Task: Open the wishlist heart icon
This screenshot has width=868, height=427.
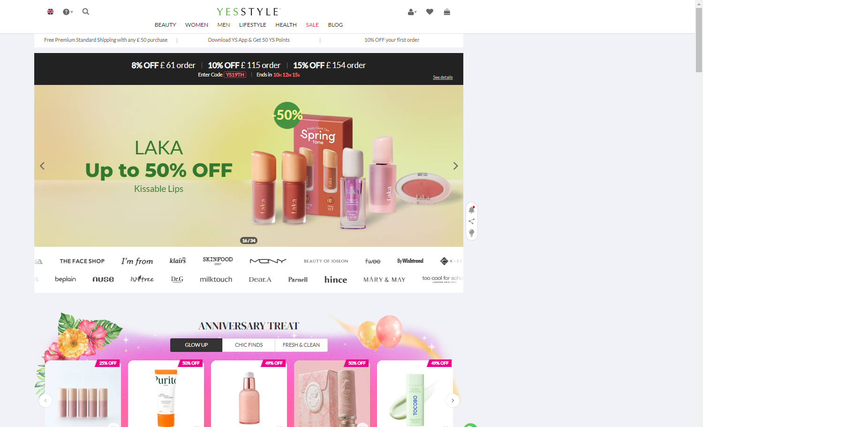Action: pos(430,12)
